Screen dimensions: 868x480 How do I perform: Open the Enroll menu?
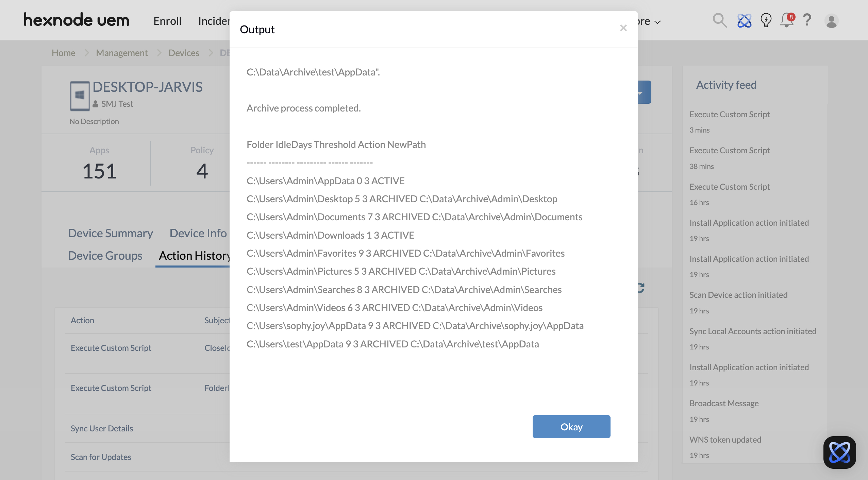click(167, 21)
